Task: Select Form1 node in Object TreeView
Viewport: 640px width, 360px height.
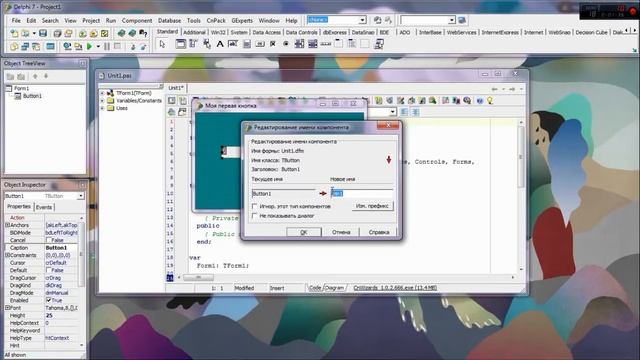Action: [x=21, y=88]
